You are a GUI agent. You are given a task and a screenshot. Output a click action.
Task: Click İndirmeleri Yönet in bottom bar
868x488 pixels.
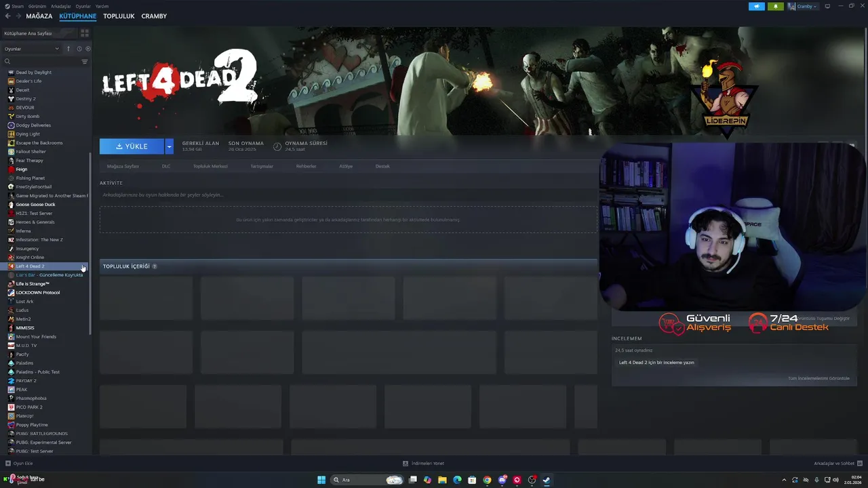tap(423, 464)
